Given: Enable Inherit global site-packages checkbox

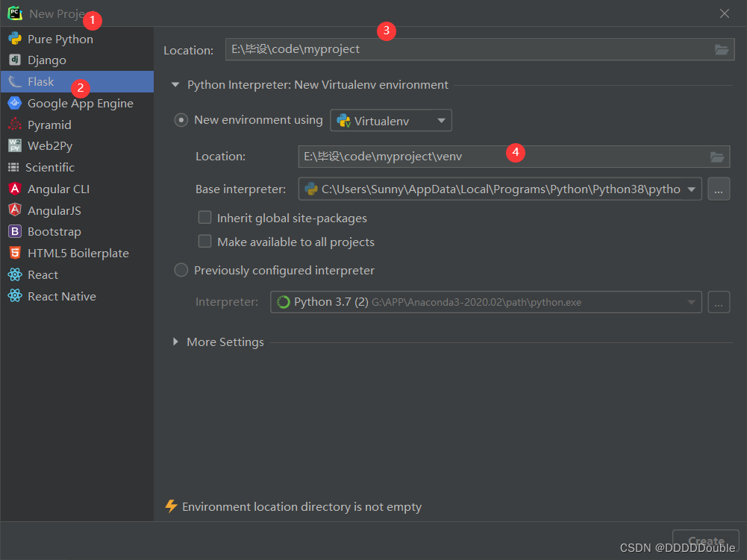Looking at the screenshot, I should point(205,218).
